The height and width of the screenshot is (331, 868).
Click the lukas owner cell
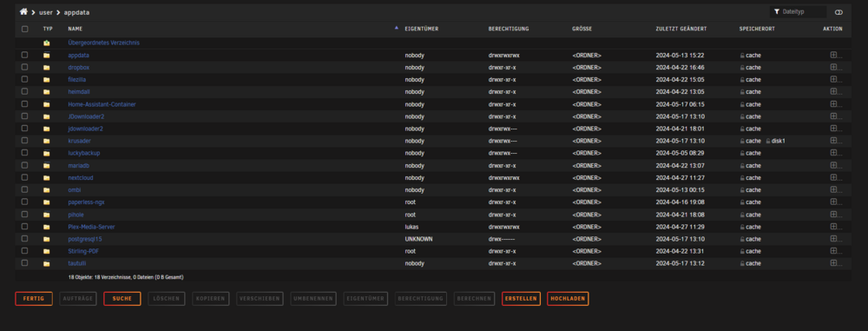pos(411,227)
